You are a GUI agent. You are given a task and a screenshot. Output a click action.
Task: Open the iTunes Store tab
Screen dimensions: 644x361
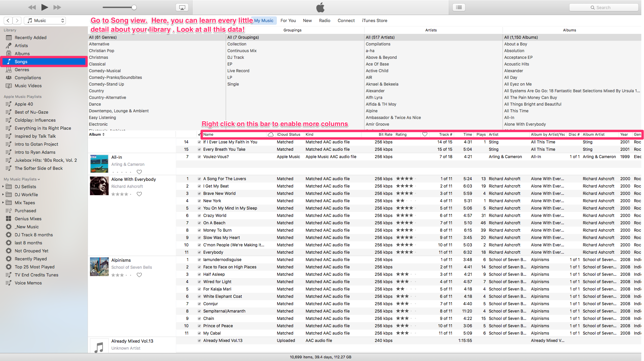(374, 21)
